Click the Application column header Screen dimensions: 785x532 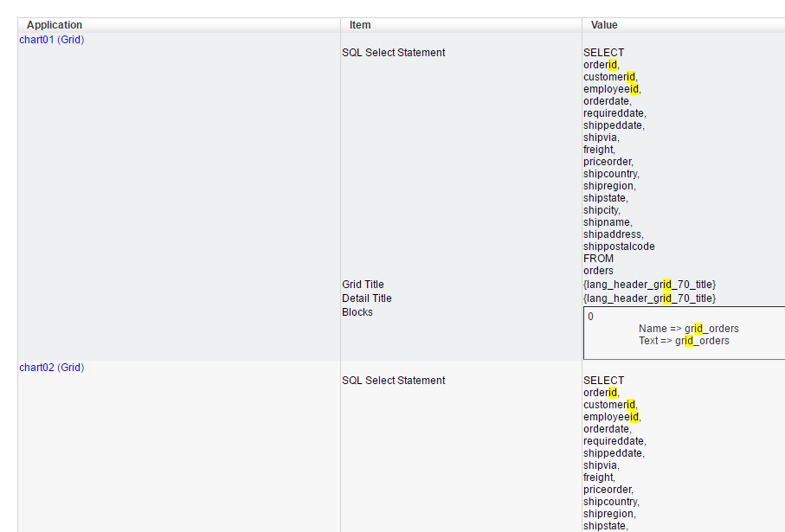pos(55,25)
